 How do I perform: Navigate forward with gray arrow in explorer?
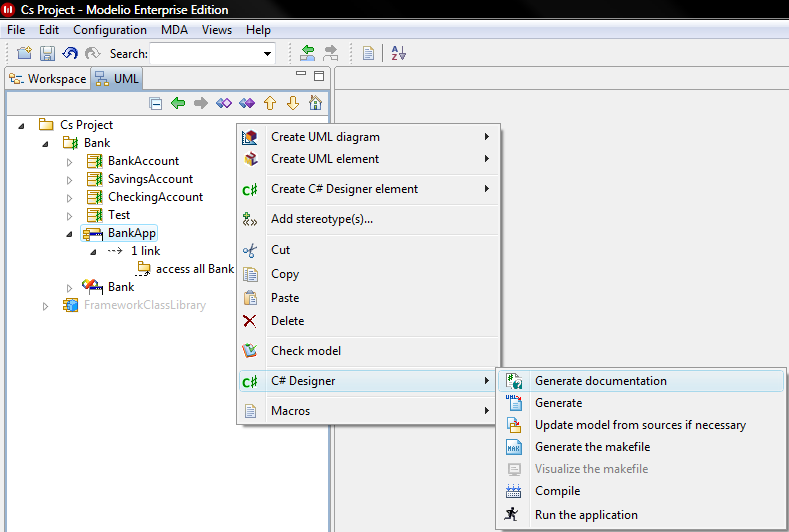pos(201,104)
